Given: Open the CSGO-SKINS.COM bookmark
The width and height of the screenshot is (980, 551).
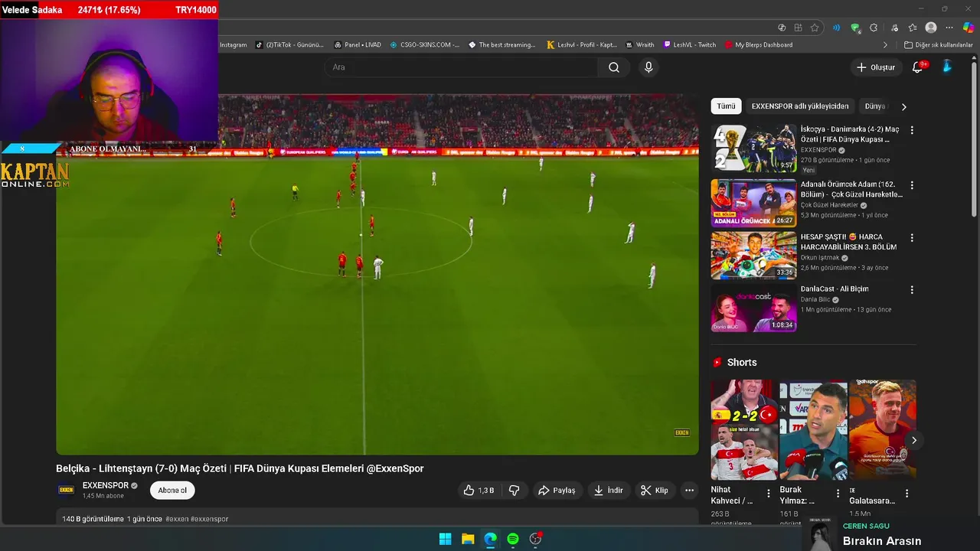Looking at the screenshot, I should tap(424, 45).
